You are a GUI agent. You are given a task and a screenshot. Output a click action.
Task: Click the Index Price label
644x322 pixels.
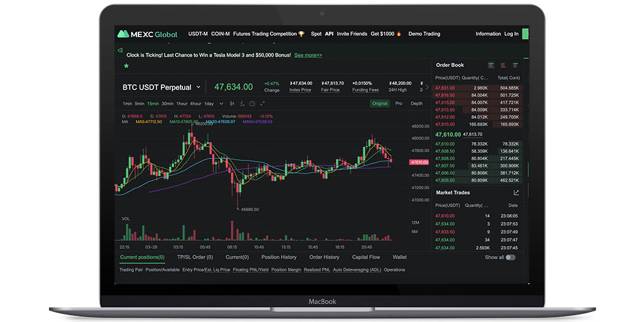tap(300, 90)
